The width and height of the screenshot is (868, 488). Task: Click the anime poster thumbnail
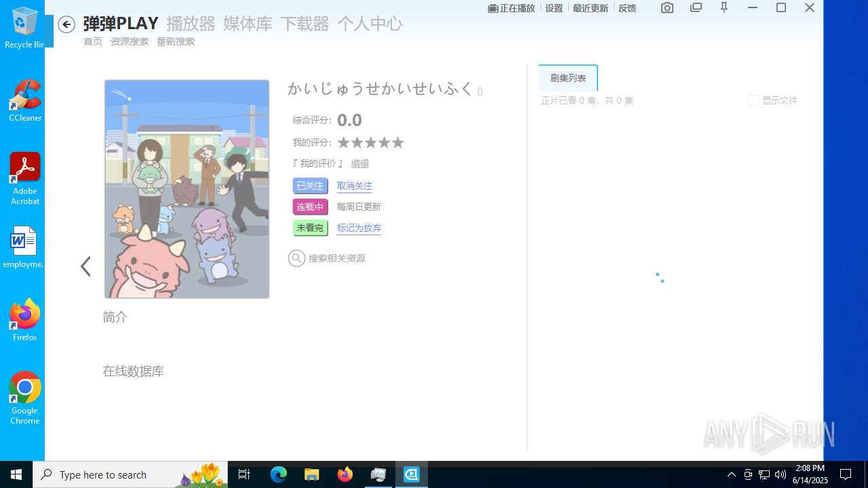[x=186, y=189]
